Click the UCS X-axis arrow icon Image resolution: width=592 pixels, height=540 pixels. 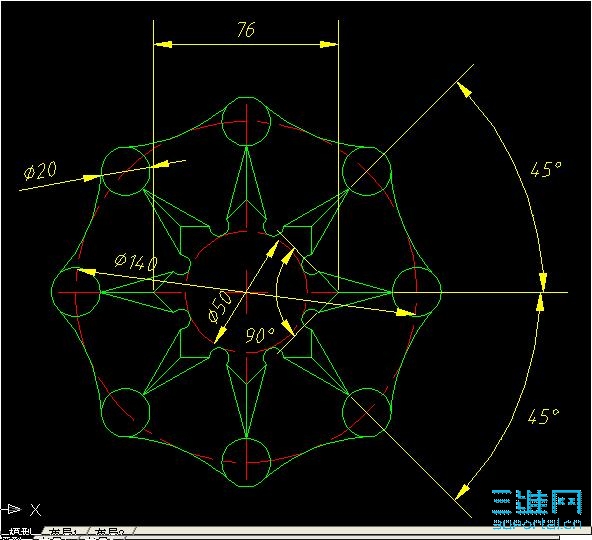click(11, 509)
